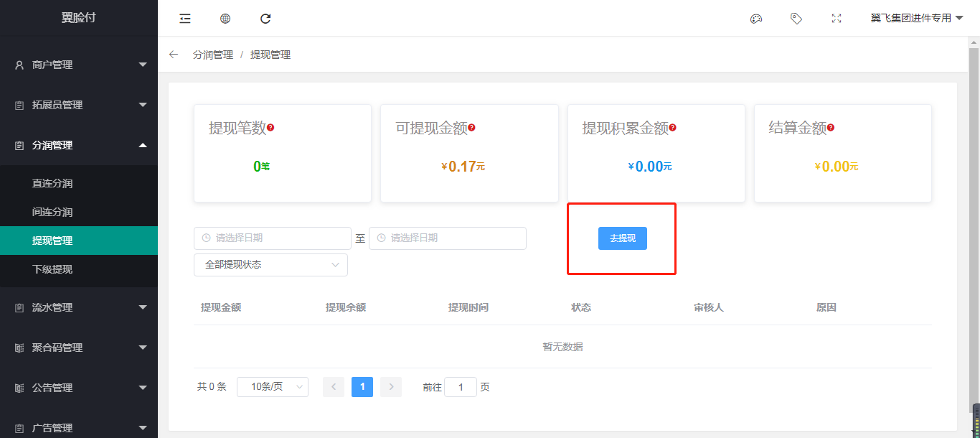
Task: Open the theme palette icon
Action: point(756,19)
